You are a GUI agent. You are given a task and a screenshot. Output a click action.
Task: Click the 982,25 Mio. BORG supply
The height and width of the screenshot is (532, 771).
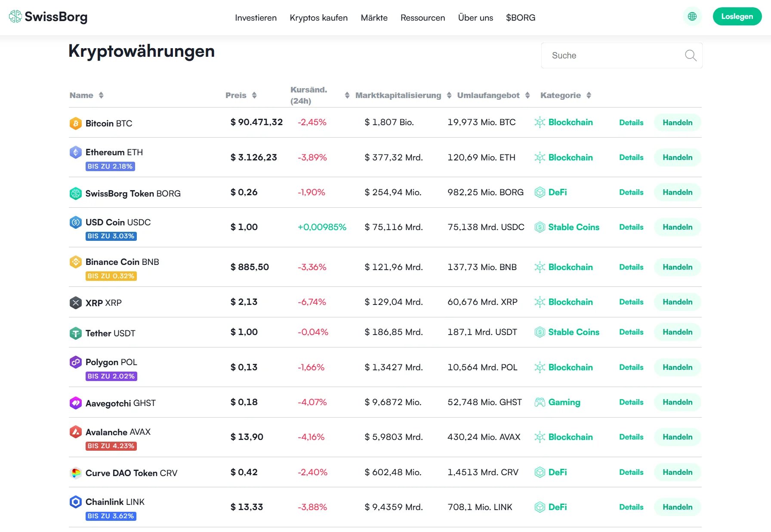[485, 192]
